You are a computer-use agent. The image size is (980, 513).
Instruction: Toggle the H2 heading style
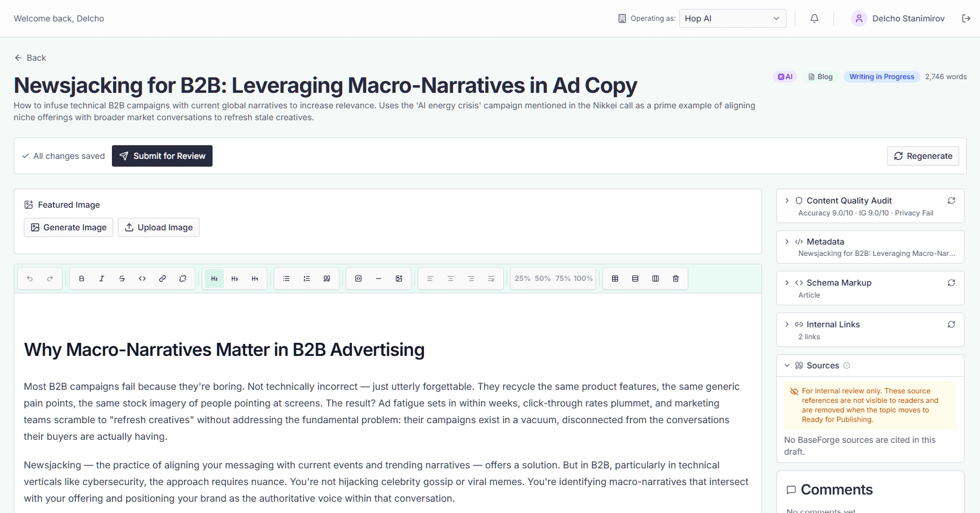214,279
